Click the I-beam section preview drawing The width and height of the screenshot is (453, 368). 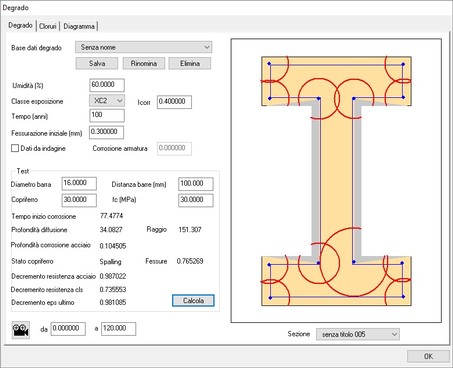pyautogui.click(x=336, y=181)
